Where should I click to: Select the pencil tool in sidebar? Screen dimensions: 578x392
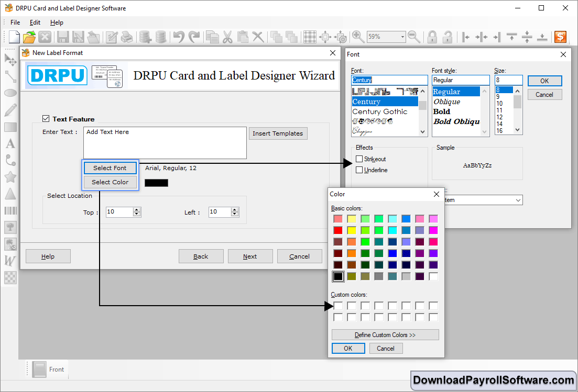(10, 110)
